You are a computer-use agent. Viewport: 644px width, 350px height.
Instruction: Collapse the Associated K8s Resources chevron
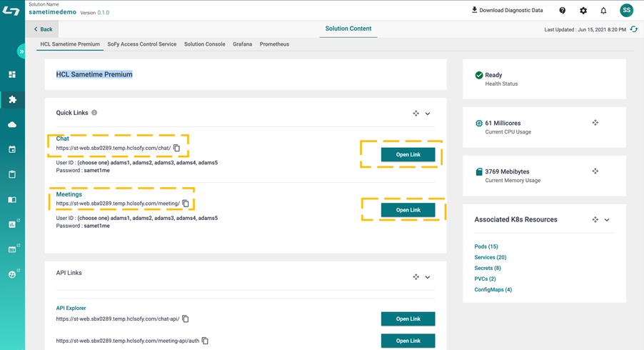(607, 220)
